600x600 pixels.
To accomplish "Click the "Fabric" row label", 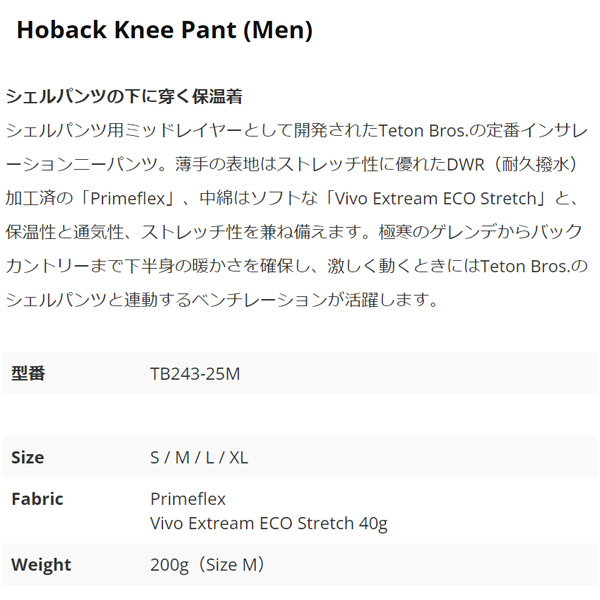I will pos(38,499).
